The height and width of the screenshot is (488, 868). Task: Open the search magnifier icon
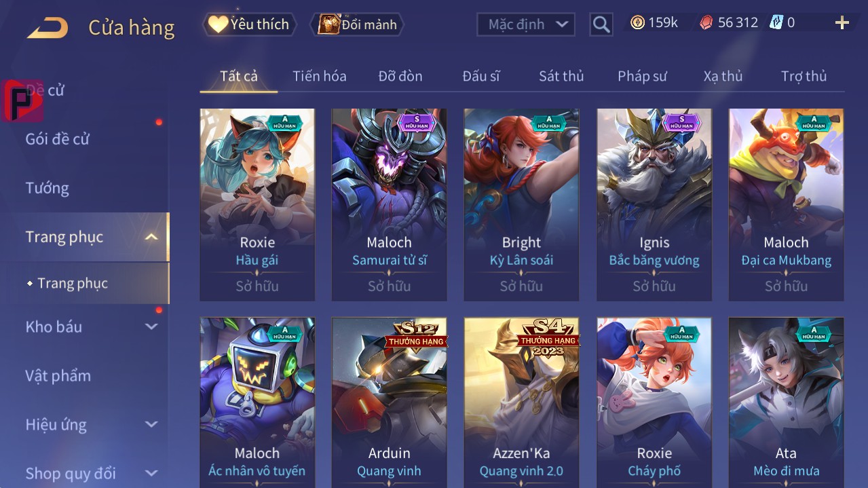(601, 25)
